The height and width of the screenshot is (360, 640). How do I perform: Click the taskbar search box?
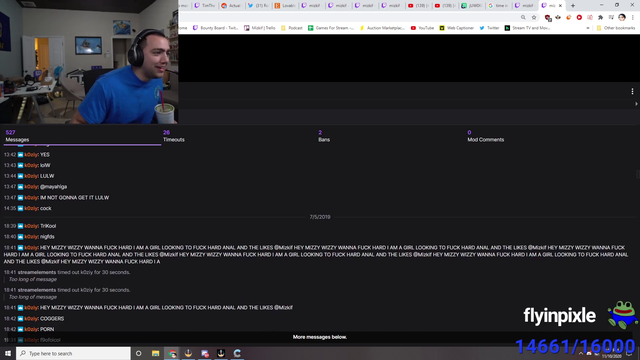[73, 353]
